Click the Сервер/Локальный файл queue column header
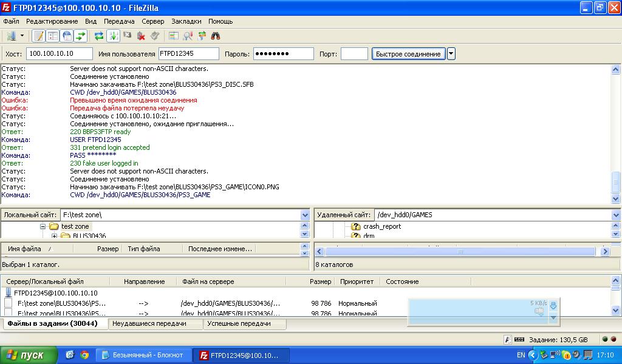622x364 pixels. pos(55,281)
